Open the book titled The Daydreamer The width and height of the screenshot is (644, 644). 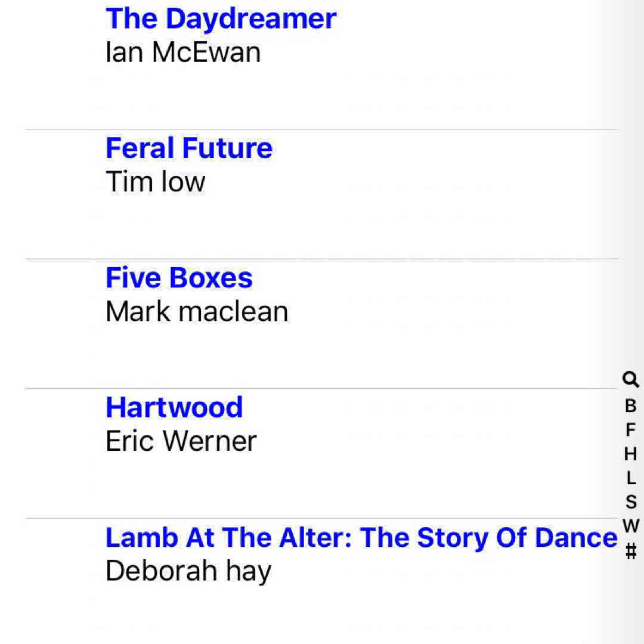[221, 19]
